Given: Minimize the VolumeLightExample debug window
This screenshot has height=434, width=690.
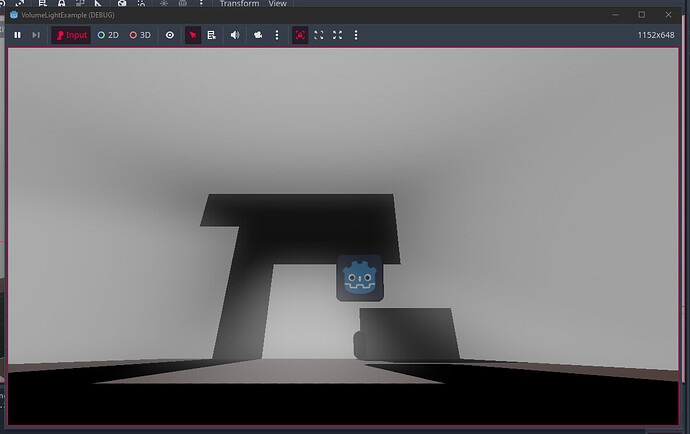Looking at the screenshot, I should pos(616,15).
